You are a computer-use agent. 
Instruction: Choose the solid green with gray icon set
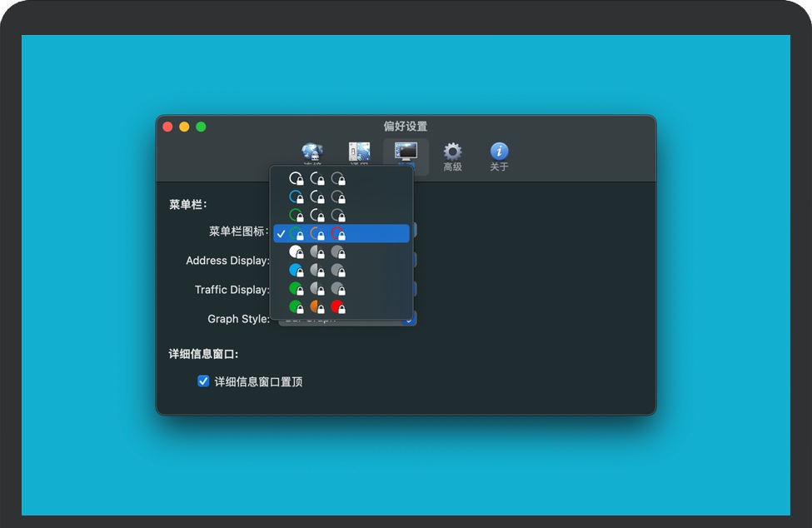tap(316, 289)
